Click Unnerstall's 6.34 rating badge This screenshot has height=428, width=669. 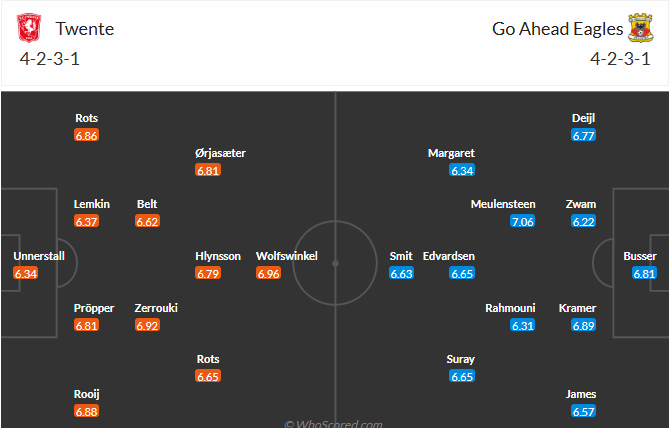[x=26, y=273]
